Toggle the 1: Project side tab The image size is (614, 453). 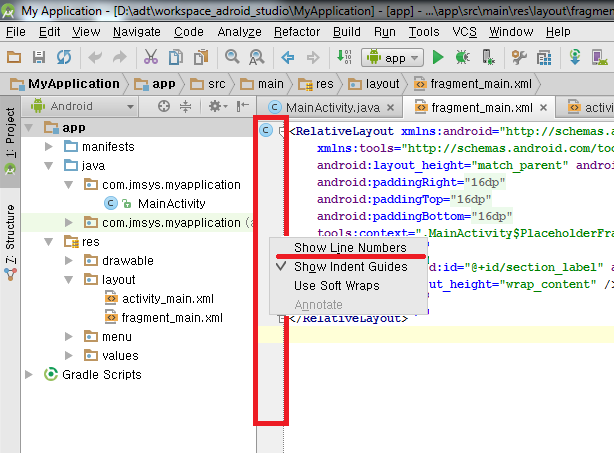[10, 141]
